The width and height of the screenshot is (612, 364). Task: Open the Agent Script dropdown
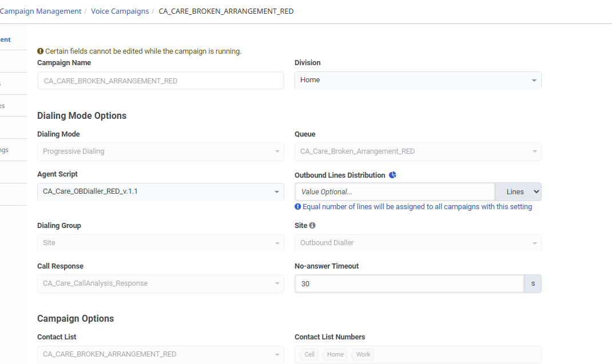(160, 191)
